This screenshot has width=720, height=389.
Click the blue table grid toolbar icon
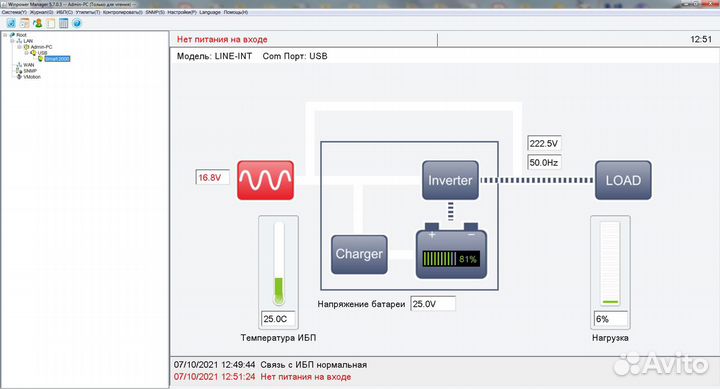click(x=64, y=23)
